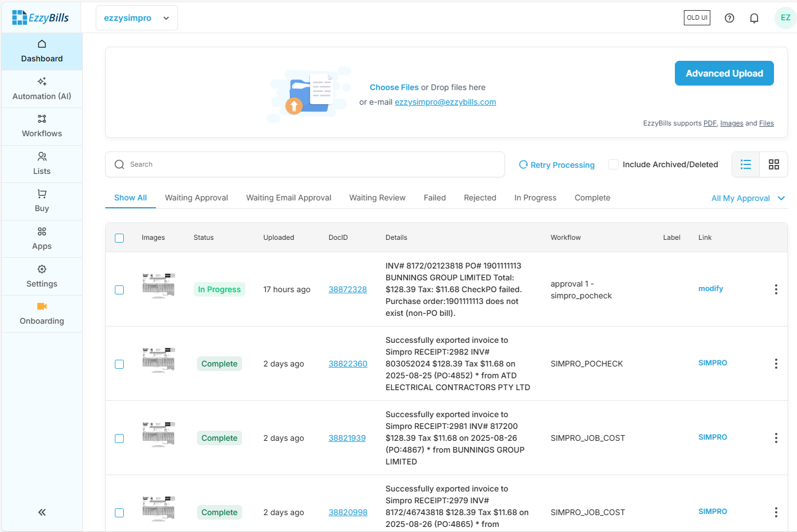Go to Lists in sidebar
Screen dimensions: 797x532
(x=42, y=164)
